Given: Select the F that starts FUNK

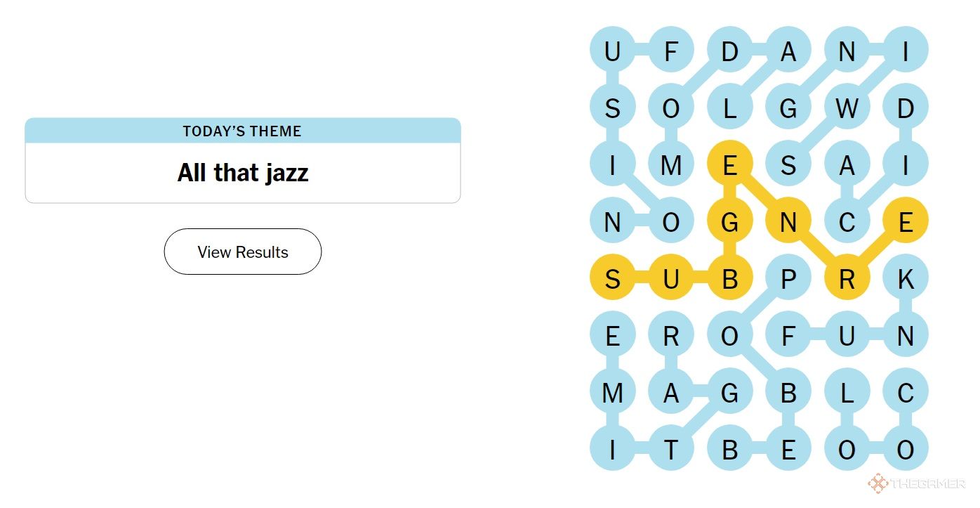Looking at the screenshot, I should pos(788,336).
